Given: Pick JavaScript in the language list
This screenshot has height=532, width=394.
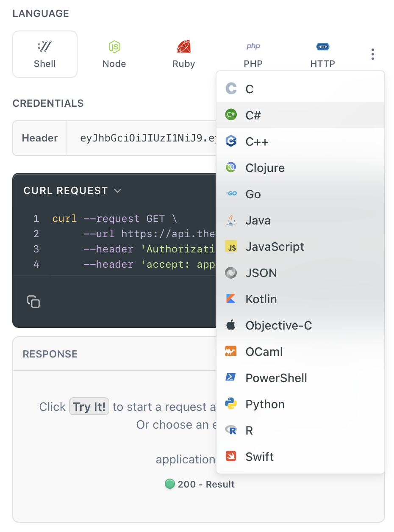Looking at the screenshot, I should click(300, 246).
